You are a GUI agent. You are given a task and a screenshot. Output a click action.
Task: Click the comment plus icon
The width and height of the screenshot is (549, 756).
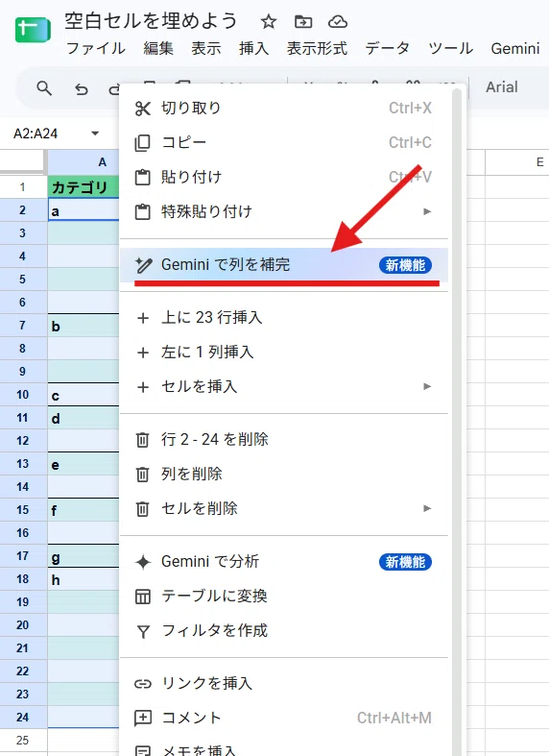[143, 719]
